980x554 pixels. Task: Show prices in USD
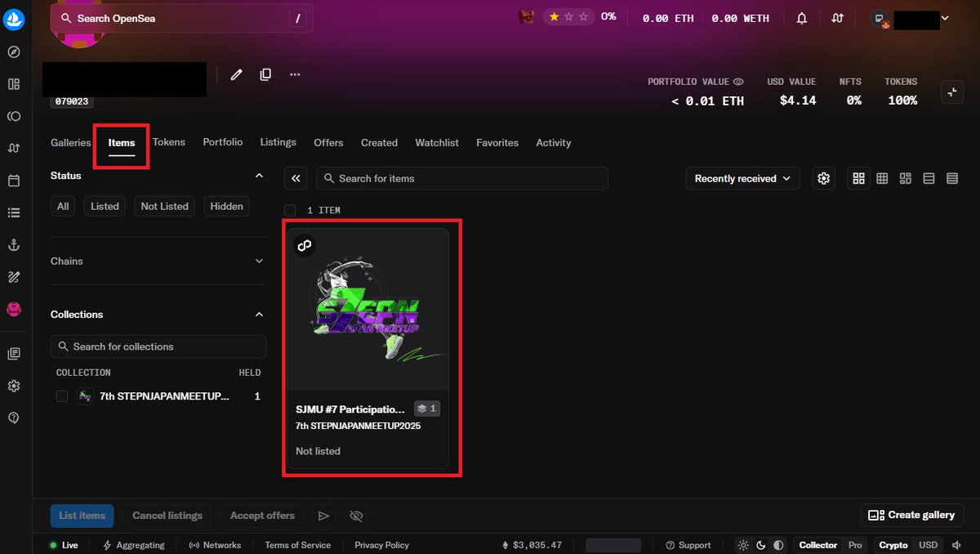click(929, 545)
